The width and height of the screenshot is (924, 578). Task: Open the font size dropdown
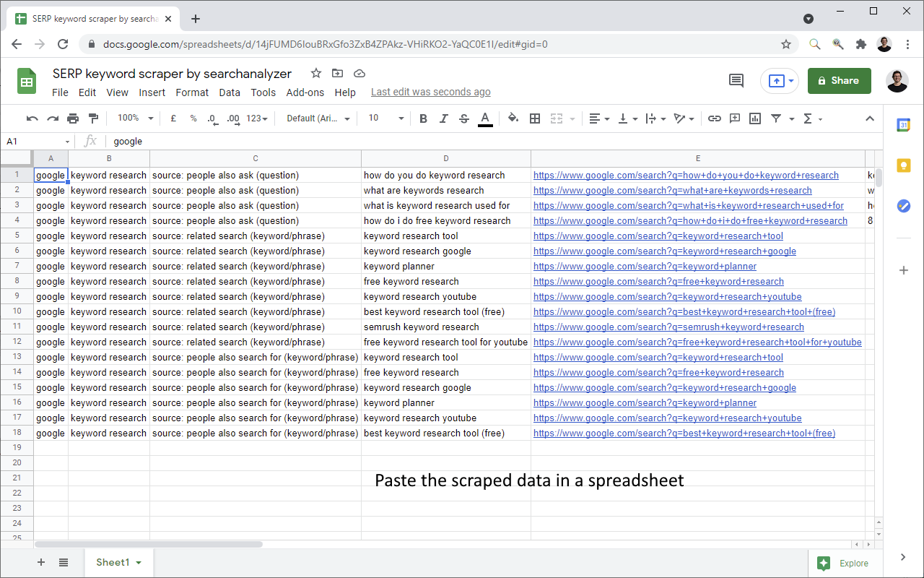386,118
